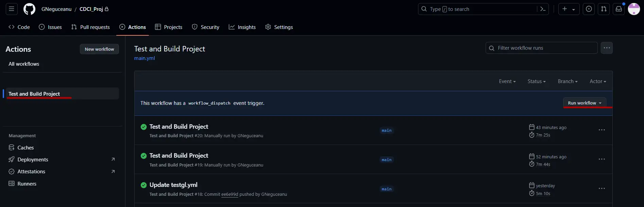Screen dimensions: 644x207
Task: Open run #19 Test and Build Project
Action: (179, 156)
